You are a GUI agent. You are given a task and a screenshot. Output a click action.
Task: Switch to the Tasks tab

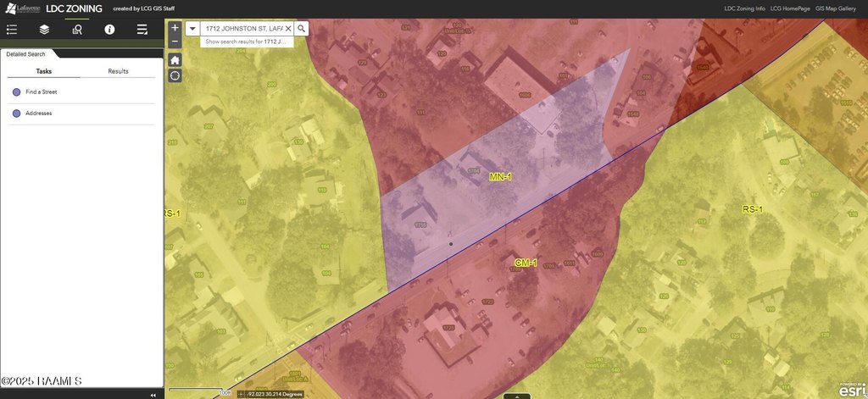tap(44, 71)
